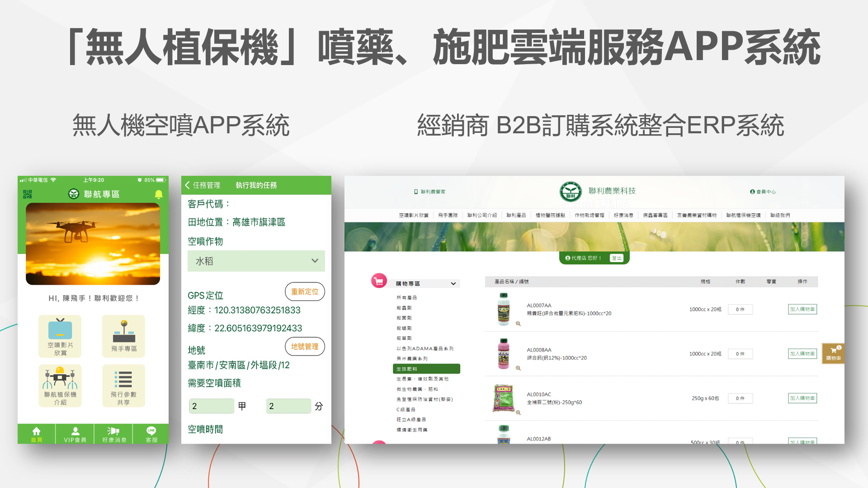The height and width of the screenshot is (488, 868).
Task: Select 環境衛生用藥 category
Action: pyautogui.click(x=412, y=430)
